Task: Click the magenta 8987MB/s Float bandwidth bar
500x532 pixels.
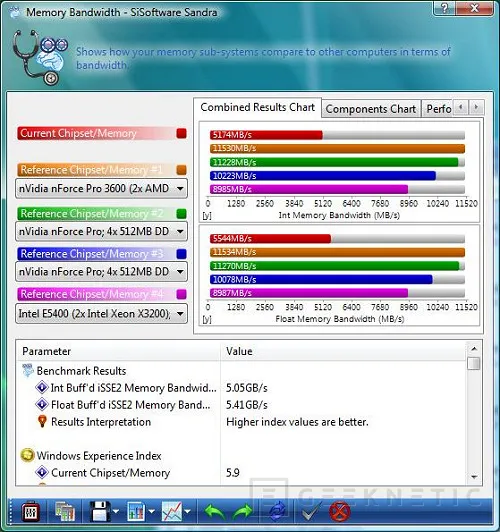Action: [x=309, y=293]
